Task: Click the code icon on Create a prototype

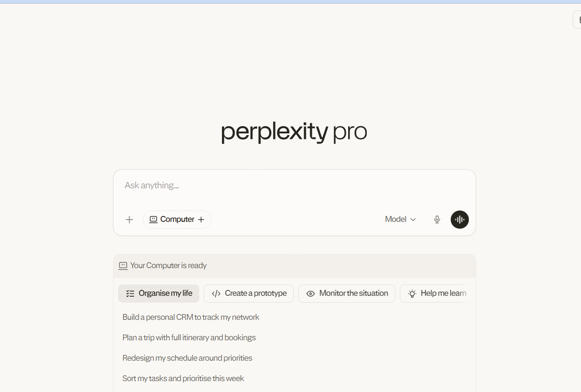Action: coord(216,293)
